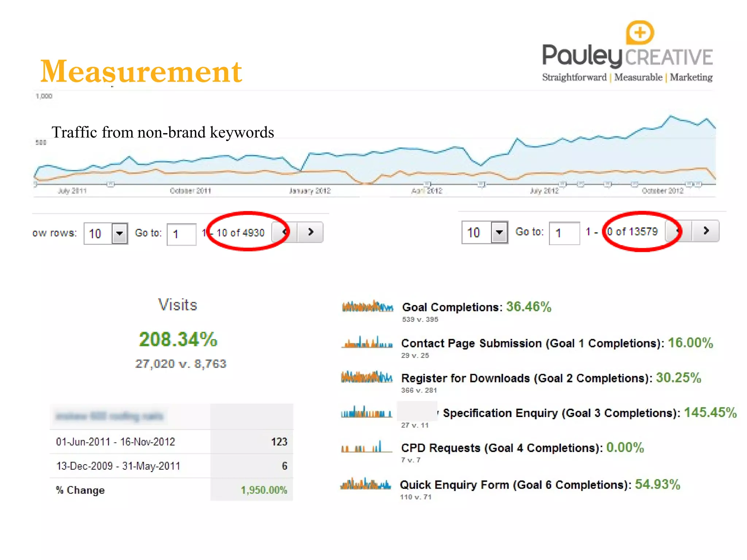Click the Visits 208.34% value
747x560 pixels.
click(x=178, y=339)
